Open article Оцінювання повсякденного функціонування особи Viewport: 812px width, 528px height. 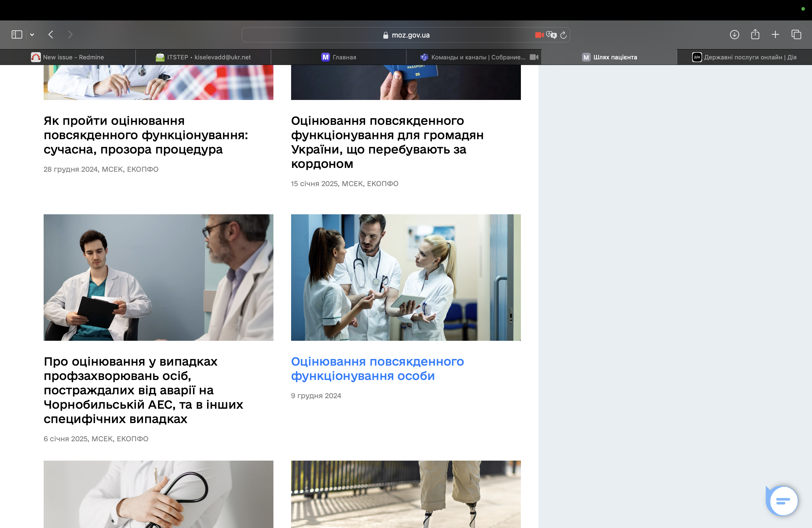[x=377, y=368]
